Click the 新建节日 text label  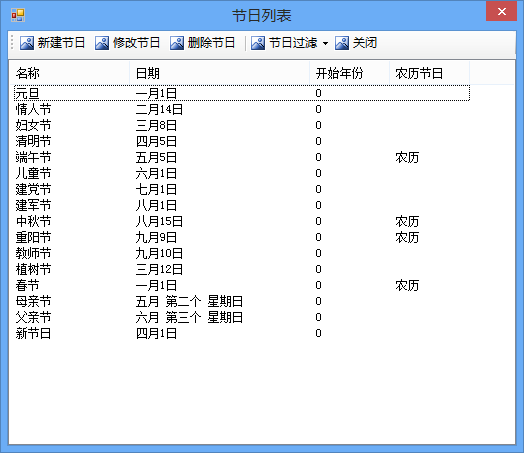[61, 43]
